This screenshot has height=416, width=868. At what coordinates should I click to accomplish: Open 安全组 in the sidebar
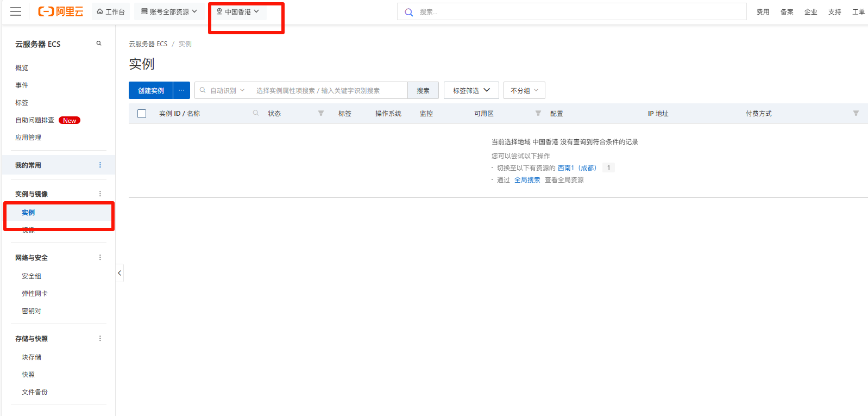[x=32, y=276]
